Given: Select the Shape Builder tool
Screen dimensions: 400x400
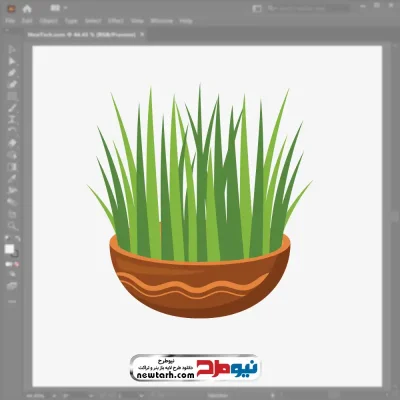Looking at the screenshot, I should point(12,155).
